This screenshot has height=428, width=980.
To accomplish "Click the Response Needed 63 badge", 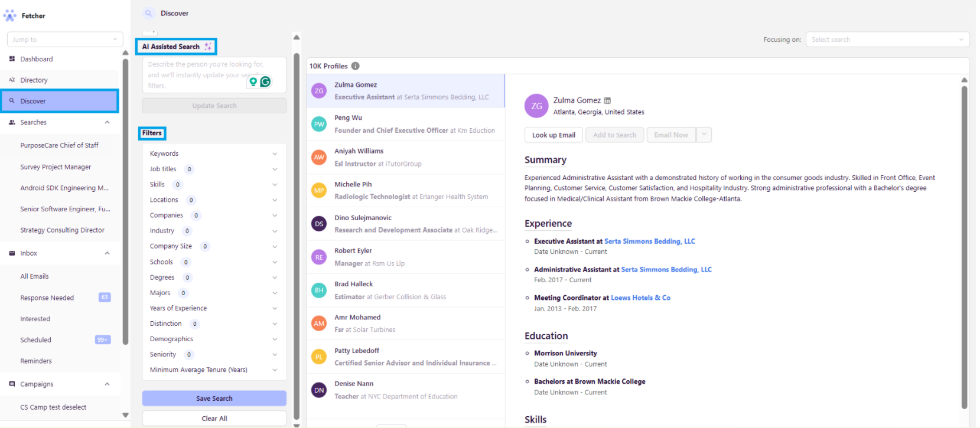I will [105, 298].
